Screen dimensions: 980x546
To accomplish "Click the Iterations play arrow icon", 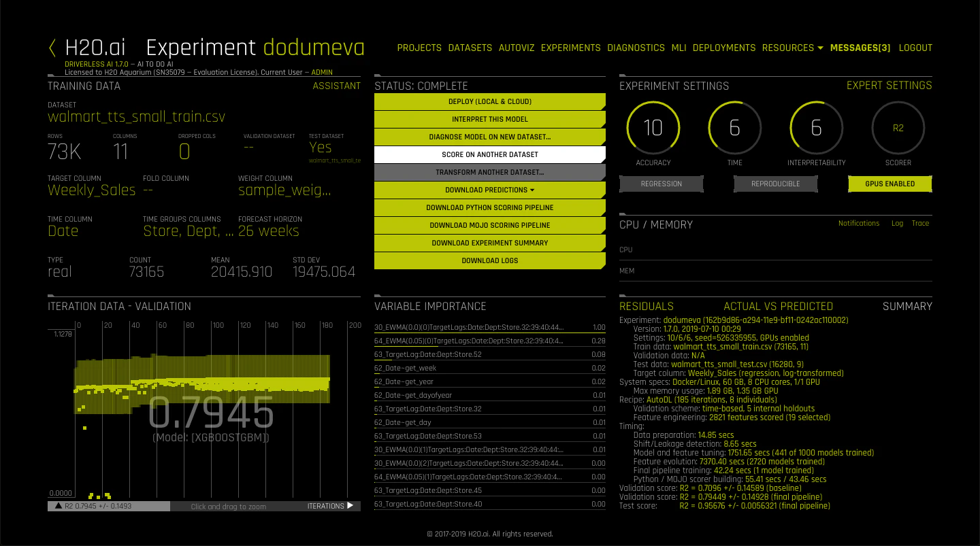I will coord(351,506).
